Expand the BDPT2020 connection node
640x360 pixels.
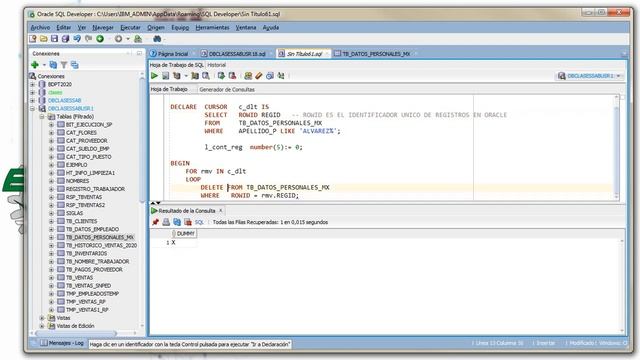[x=33, y=84]
